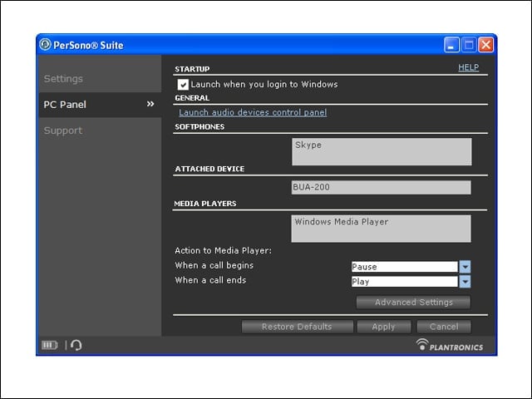Click the battery level status icon
The width and height of the screenshot is (532, 399).
(x=50, y=345)
